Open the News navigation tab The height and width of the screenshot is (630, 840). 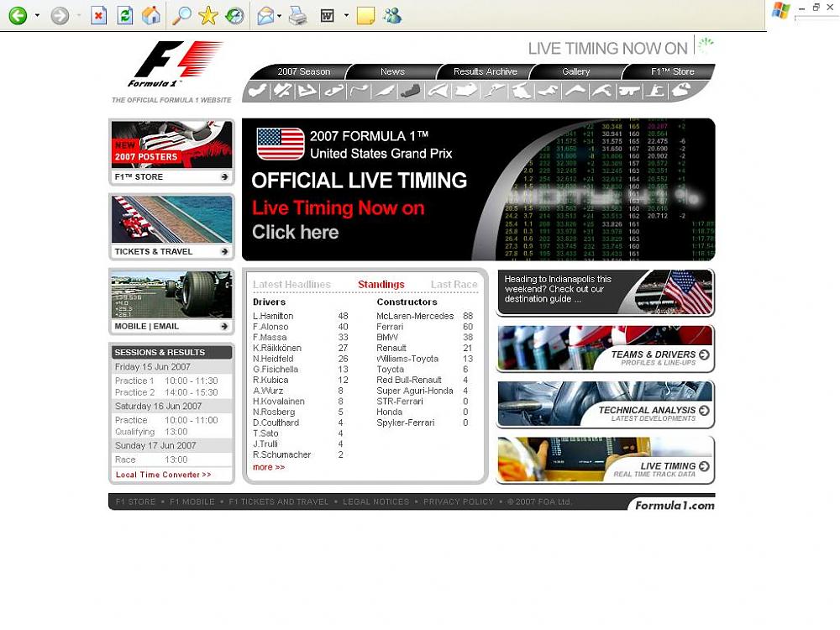pos(392,71)
